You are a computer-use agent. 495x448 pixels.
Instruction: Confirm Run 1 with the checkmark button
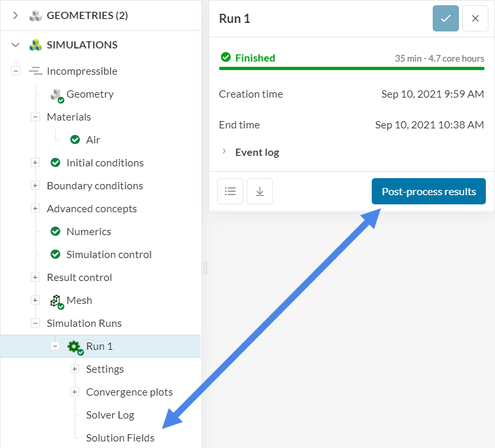446,18
